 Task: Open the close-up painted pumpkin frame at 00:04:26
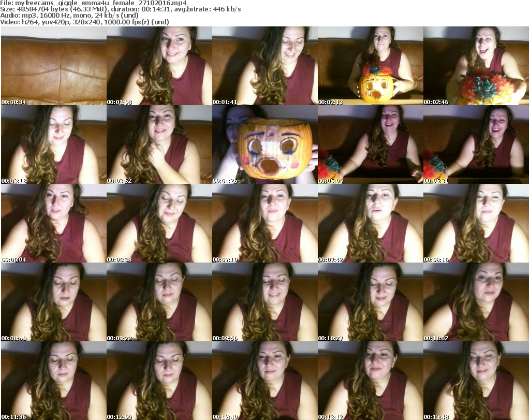click(x=264, y=144)
